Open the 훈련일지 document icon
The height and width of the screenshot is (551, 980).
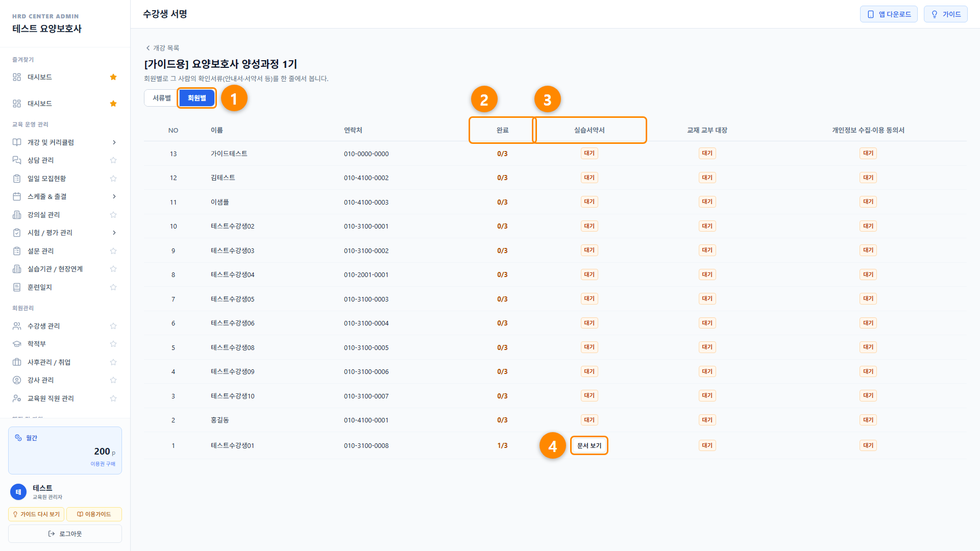click(17, 287)
